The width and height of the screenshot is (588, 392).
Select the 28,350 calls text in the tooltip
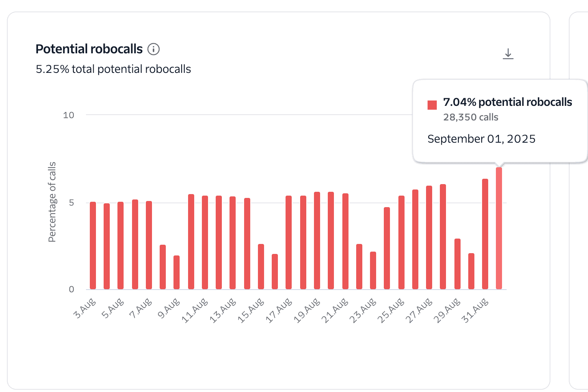[x=470, y=117]
